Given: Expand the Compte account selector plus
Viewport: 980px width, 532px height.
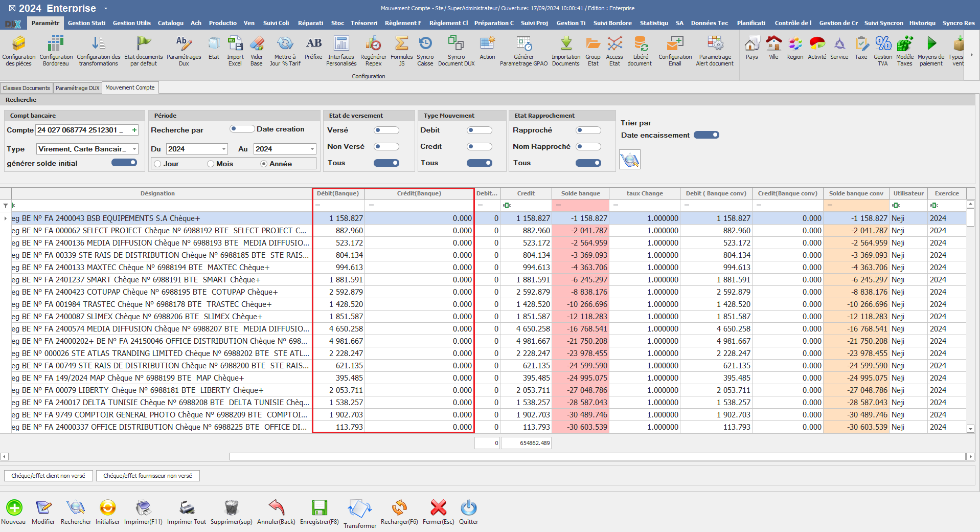Looking at the screenshot, I should tap(134, 130).
